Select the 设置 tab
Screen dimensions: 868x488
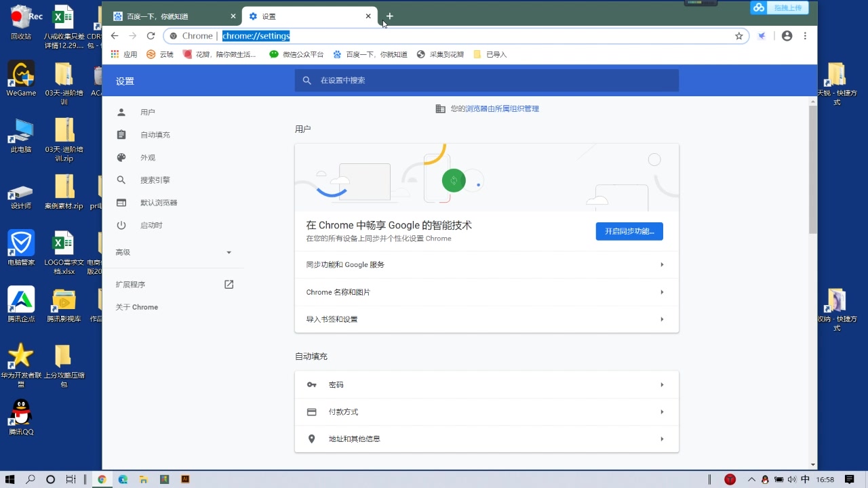pyautogui.click(x=309, y=16)
